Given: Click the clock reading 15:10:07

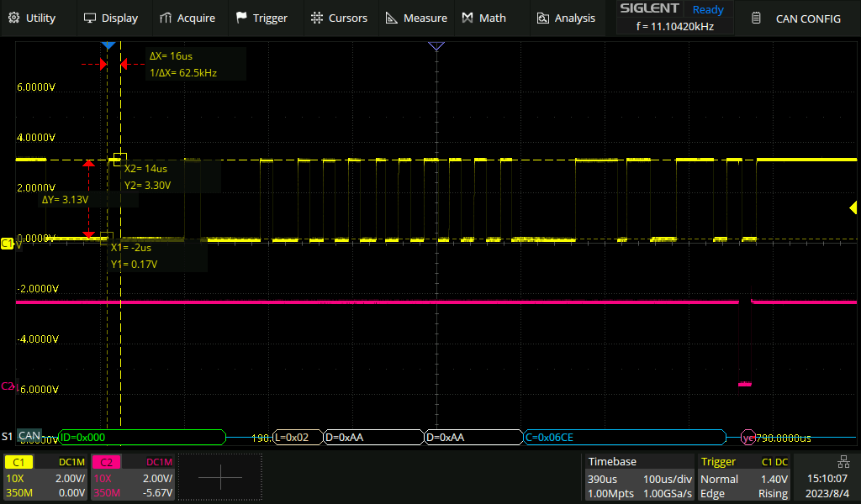Looking at the screenshot, I should pyautogui.click(x=827, y=479).
